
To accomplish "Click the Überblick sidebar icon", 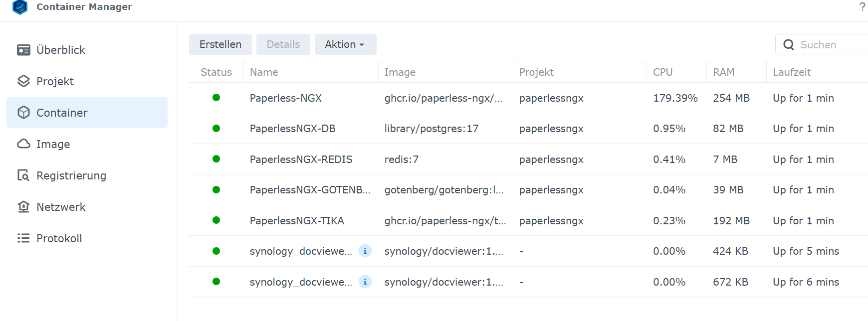I will (23, 50).
